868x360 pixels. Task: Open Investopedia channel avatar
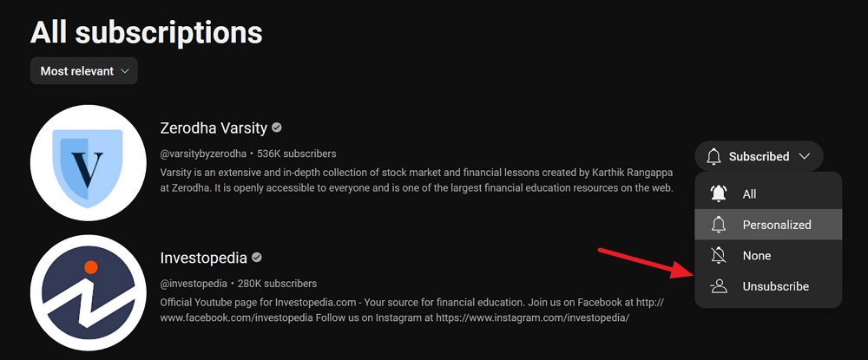tap(89, 293)
